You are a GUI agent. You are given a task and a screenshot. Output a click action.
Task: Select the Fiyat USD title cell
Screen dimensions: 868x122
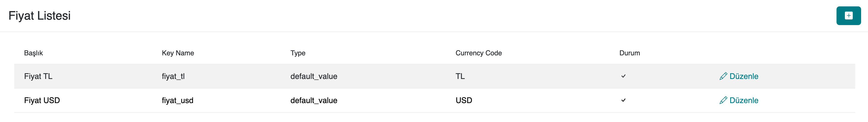(x=42, y=100)
